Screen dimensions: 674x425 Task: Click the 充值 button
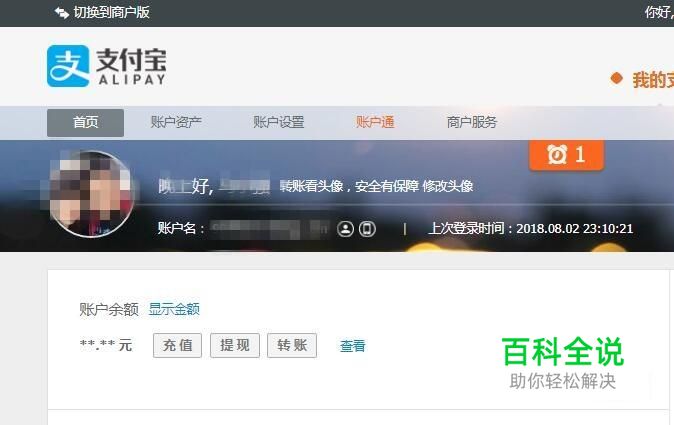178,345
